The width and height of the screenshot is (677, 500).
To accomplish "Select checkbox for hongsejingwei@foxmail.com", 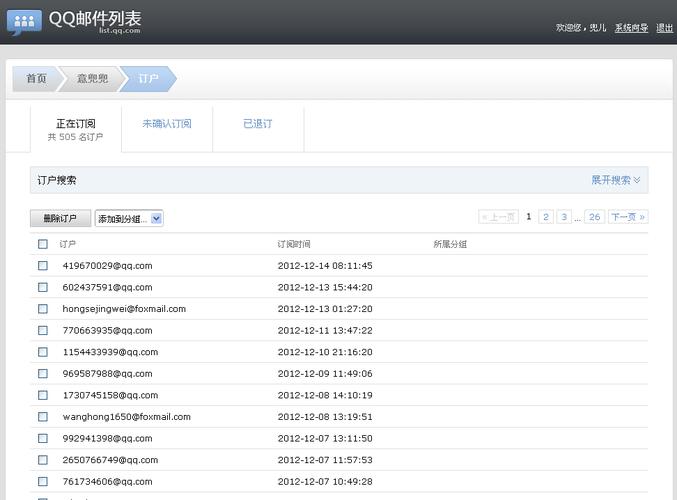I will tap(43, 309).
